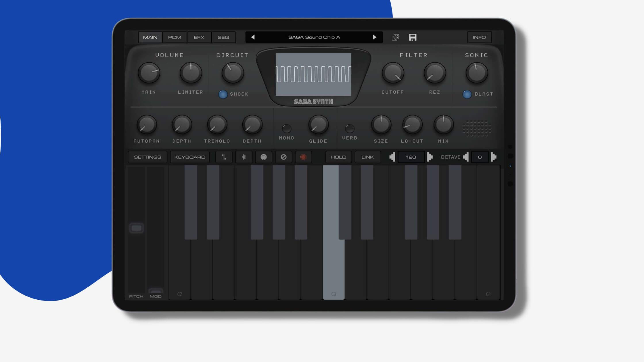644x362 pixels.
Task: Tap the Bluetooth MIDI icon
Action: [x=244, y=157]
